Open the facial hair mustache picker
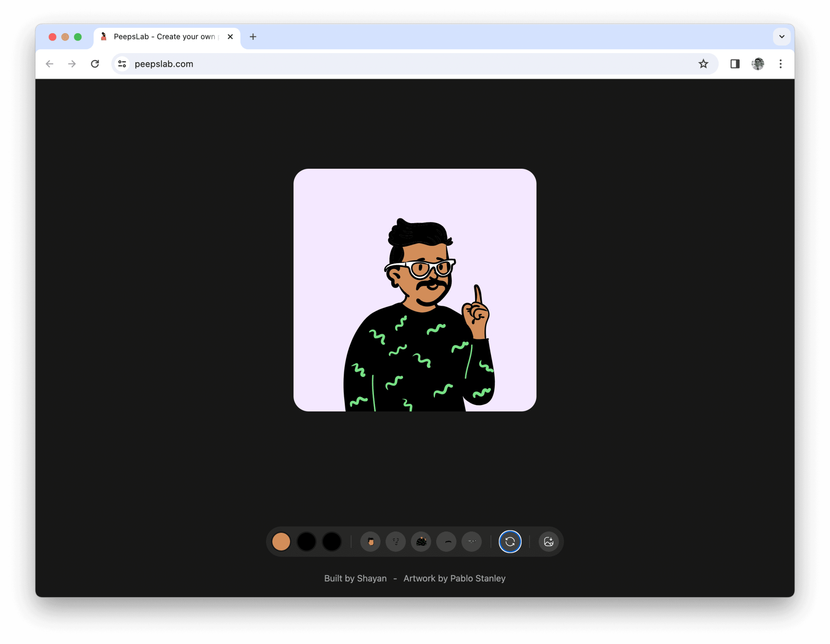The image size is (830, 644). 447,542
